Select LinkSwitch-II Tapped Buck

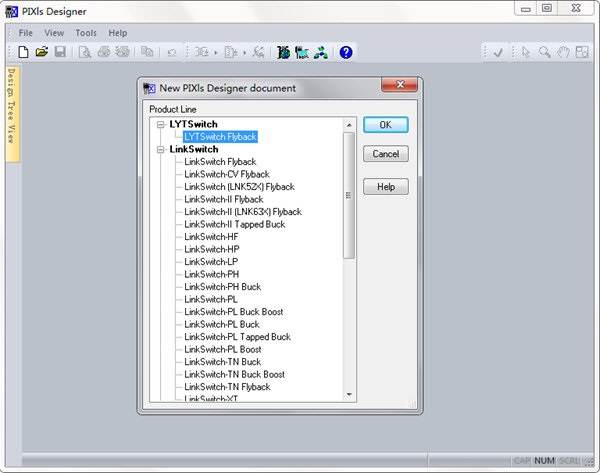pyautogui.click(x=235, y=224)
